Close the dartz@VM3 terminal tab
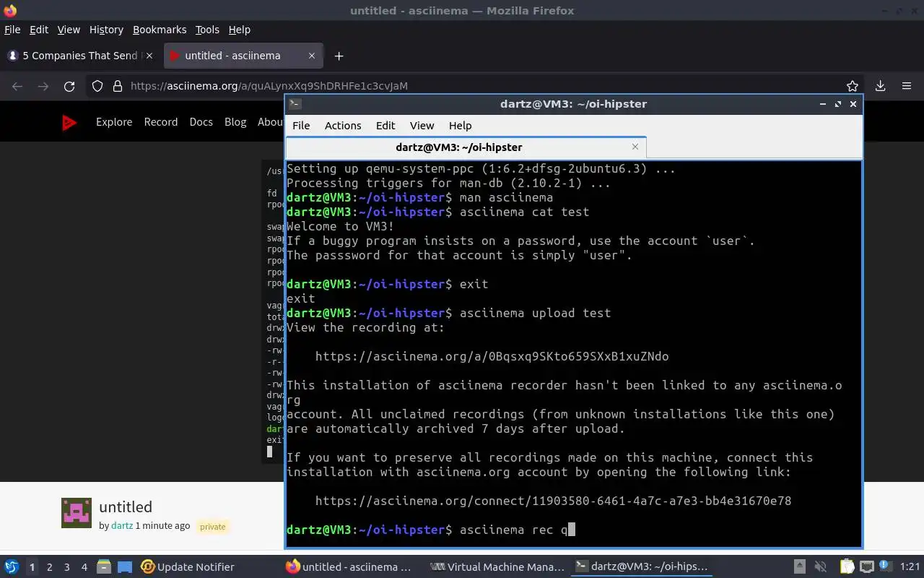Viewport: 924px width, 578px height. [x=635, y=147]
